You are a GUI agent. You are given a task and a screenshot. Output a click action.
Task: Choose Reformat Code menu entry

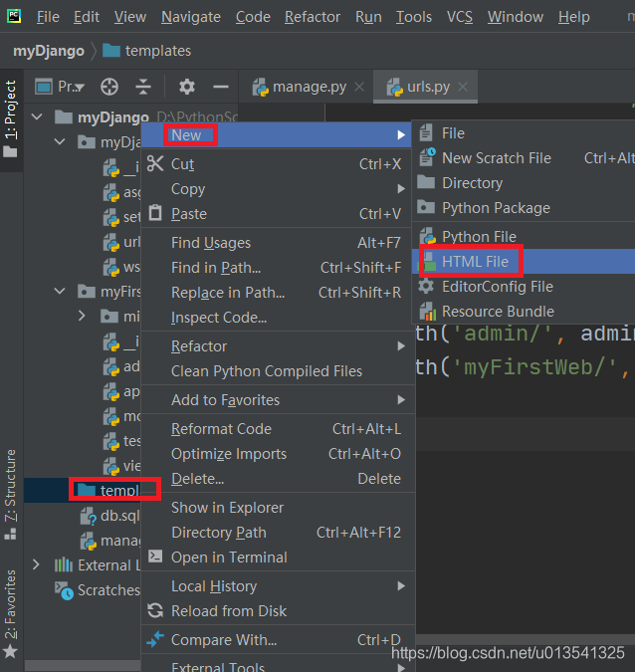pos(278,429)
